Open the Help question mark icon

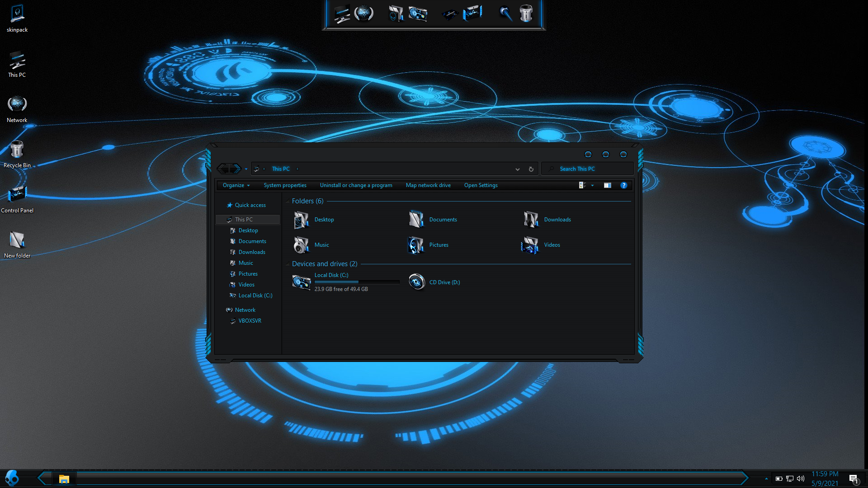[x=623, y=185]
